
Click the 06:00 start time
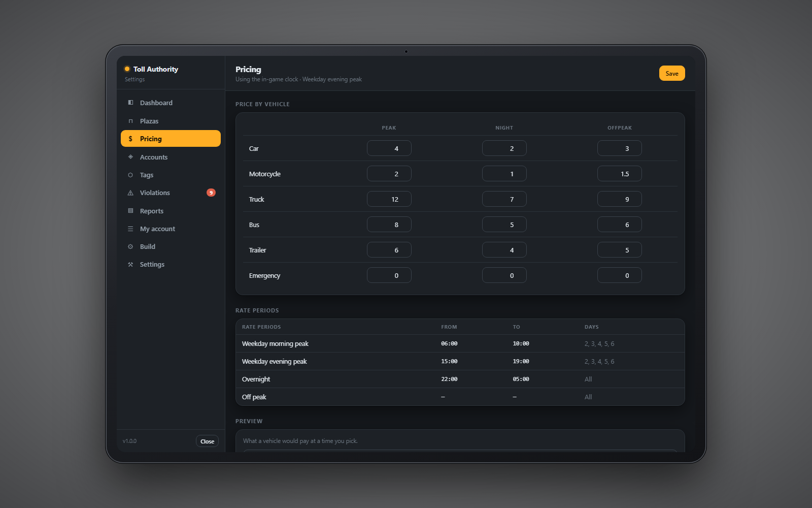pos(449,343)
